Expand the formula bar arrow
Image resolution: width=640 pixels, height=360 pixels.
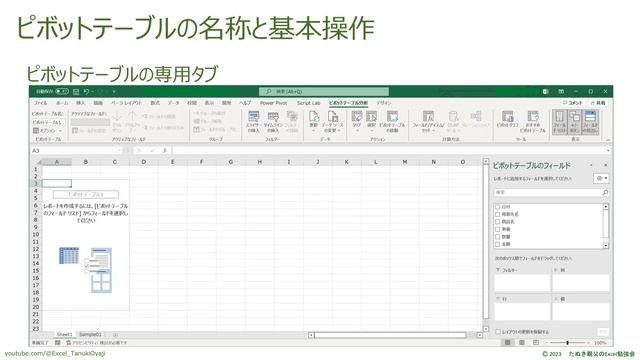(x=608, y=151)
